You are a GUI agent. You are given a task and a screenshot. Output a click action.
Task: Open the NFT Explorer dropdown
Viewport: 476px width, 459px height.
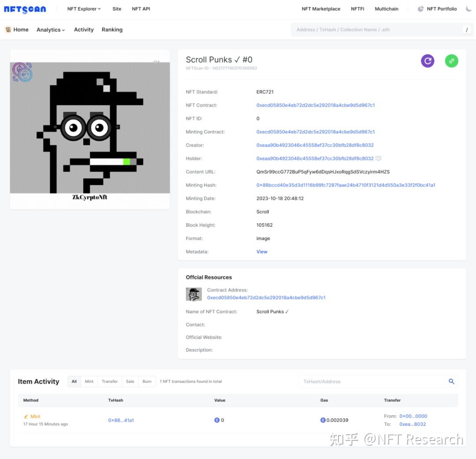point(83,8)
